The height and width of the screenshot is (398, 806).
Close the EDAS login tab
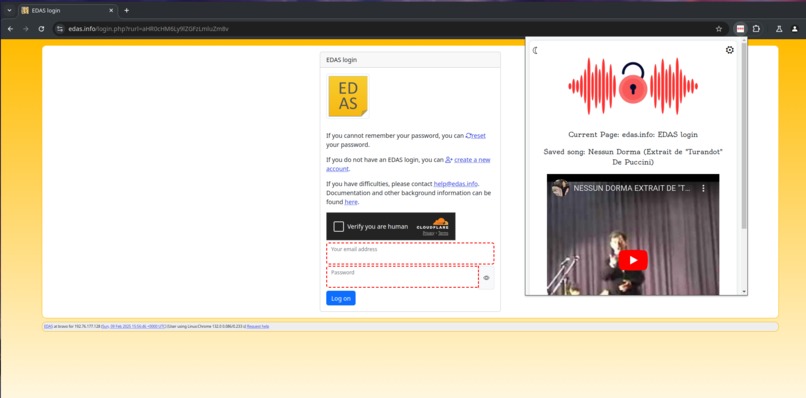(x=111, y=10)
